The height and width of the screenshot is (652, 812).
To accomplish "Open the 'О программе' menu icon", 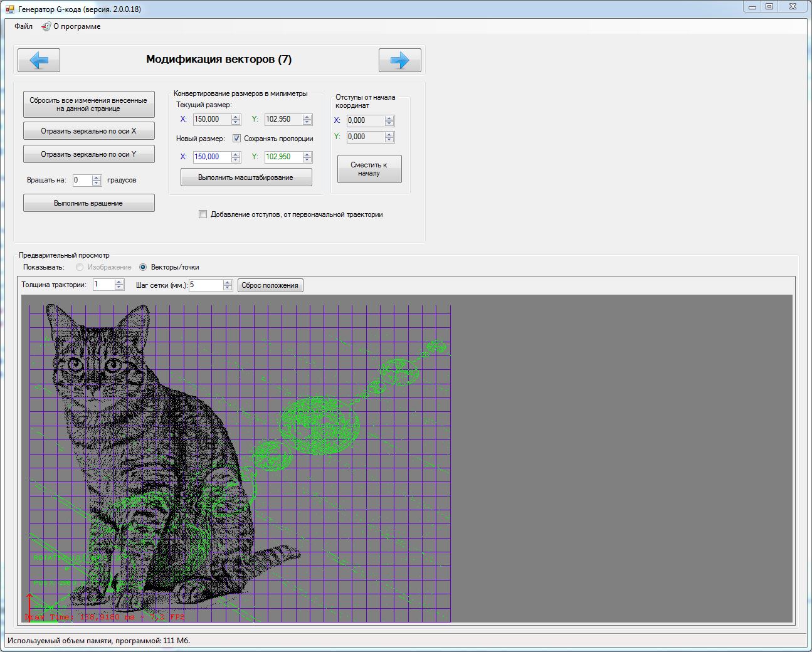I will [46, 26].
